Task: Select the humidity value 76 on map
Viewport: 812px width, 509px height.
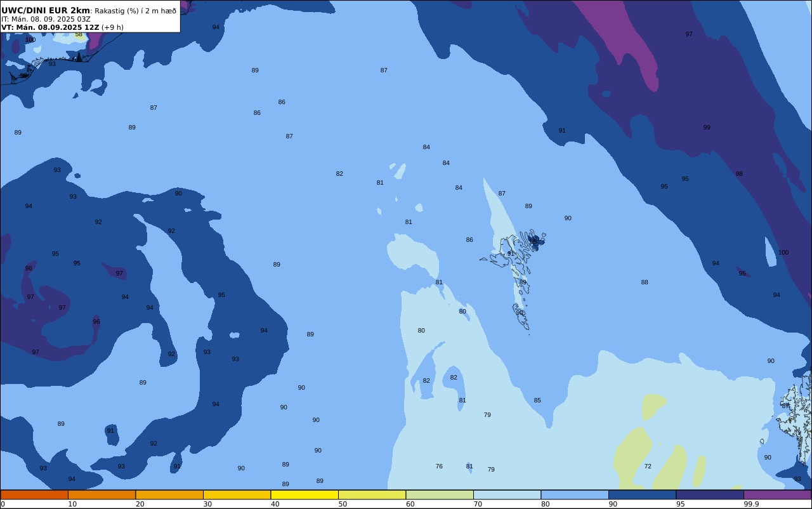Action: [439, 466]
